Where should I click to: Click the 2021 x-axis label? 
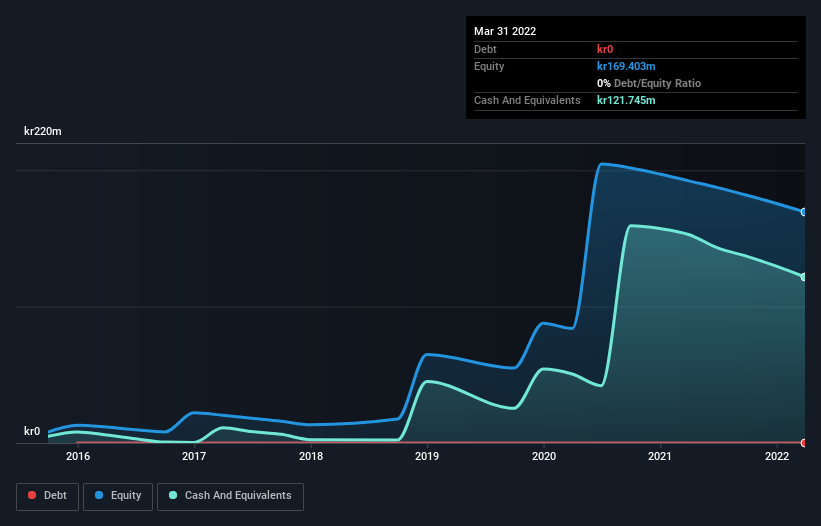click(660, 456)
